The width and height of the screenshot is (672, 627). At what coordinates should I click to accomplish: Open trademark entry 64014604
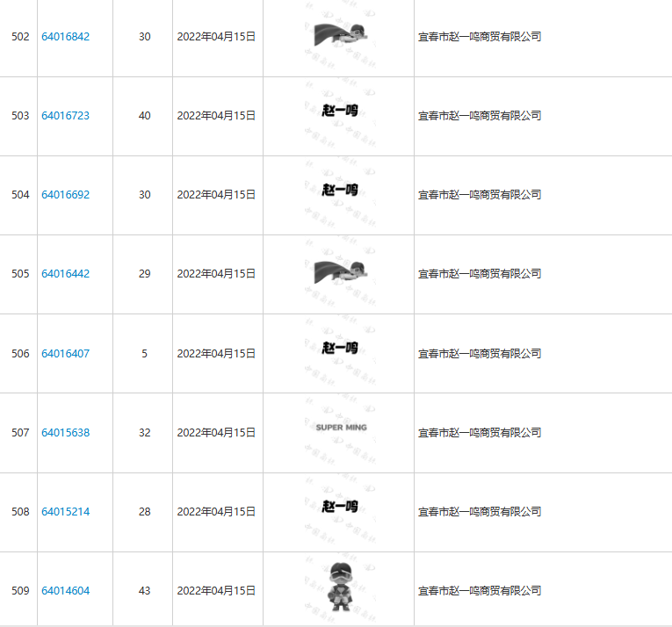click(x=65, y=591)
